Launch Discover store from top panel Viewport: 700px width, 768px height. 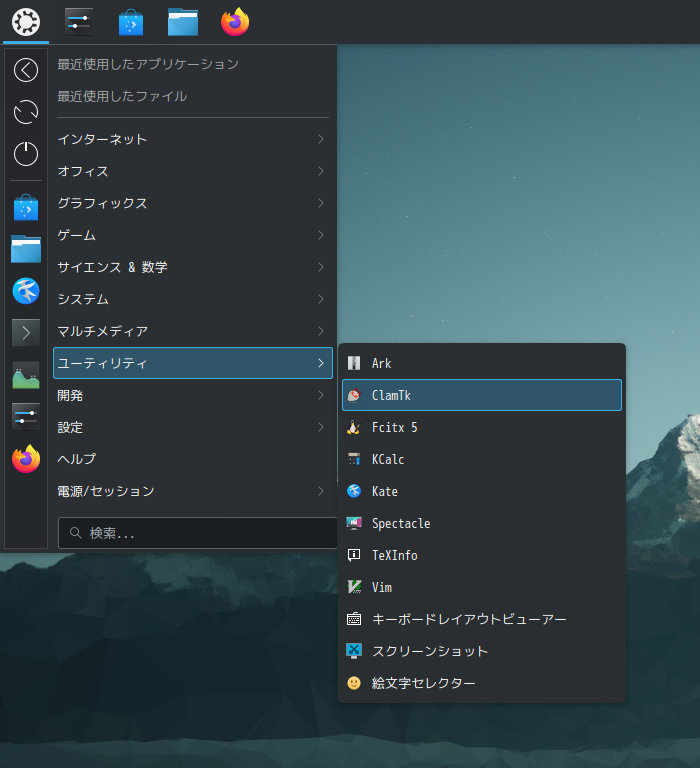(x=131, y=23)
